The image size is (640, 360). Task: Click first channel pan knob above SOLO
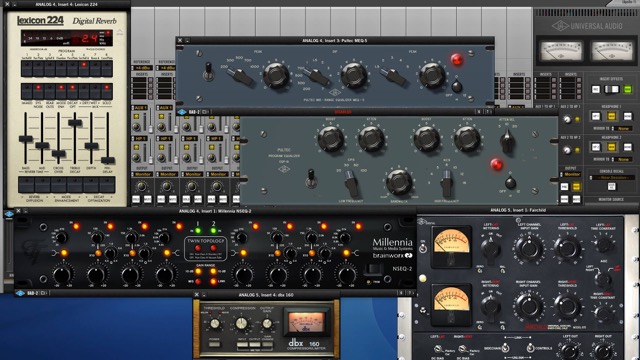pos(141,187)
